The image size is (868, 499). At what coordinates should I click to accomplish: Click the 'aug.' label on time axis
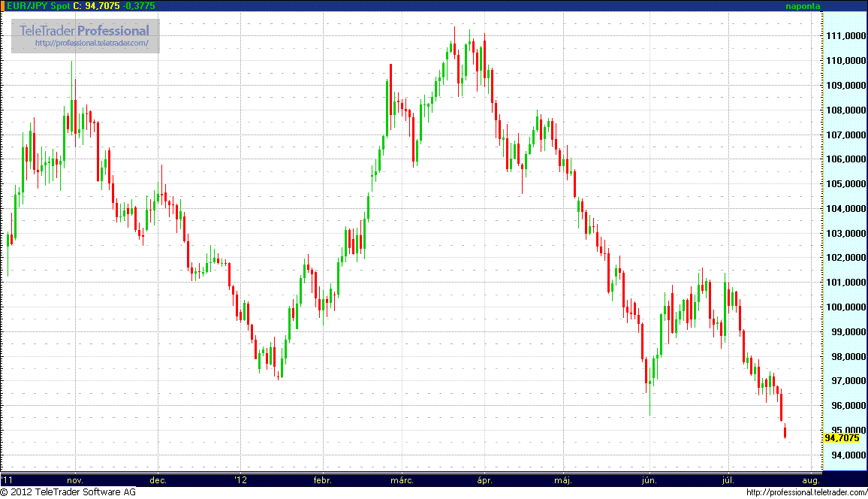(x=810, y=479)
